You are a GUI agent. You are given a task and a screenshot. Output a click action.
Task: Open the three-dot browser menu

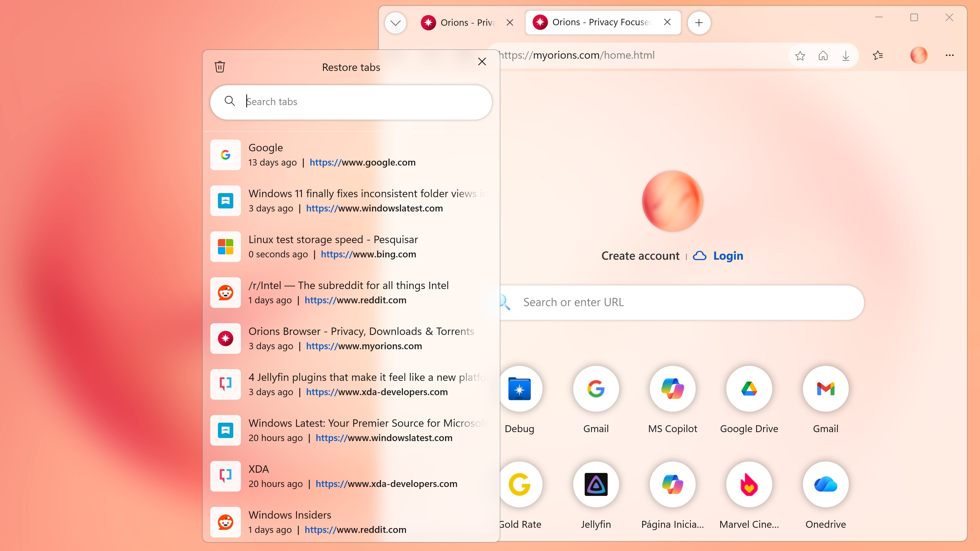(950, 56)
